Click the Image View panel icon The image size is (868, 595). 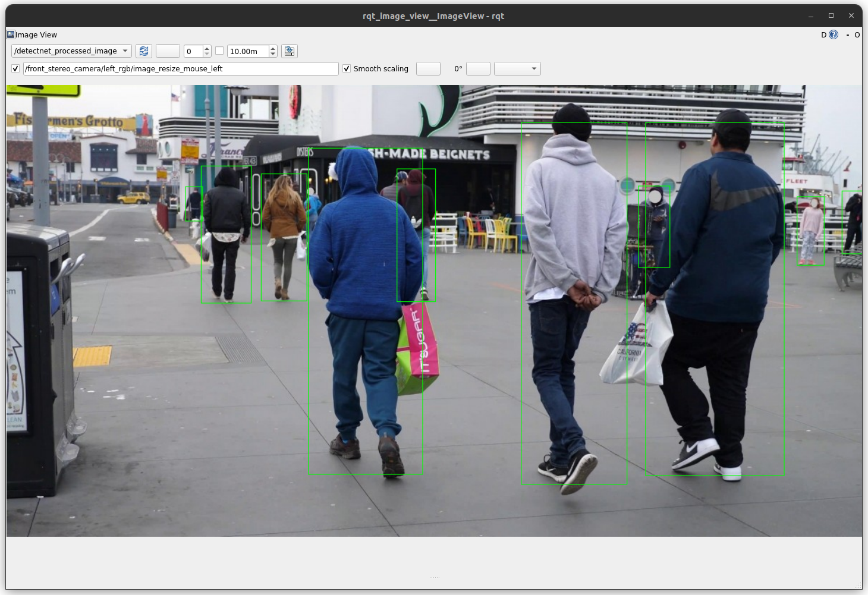pyautogui.click(x=10, y=34)
